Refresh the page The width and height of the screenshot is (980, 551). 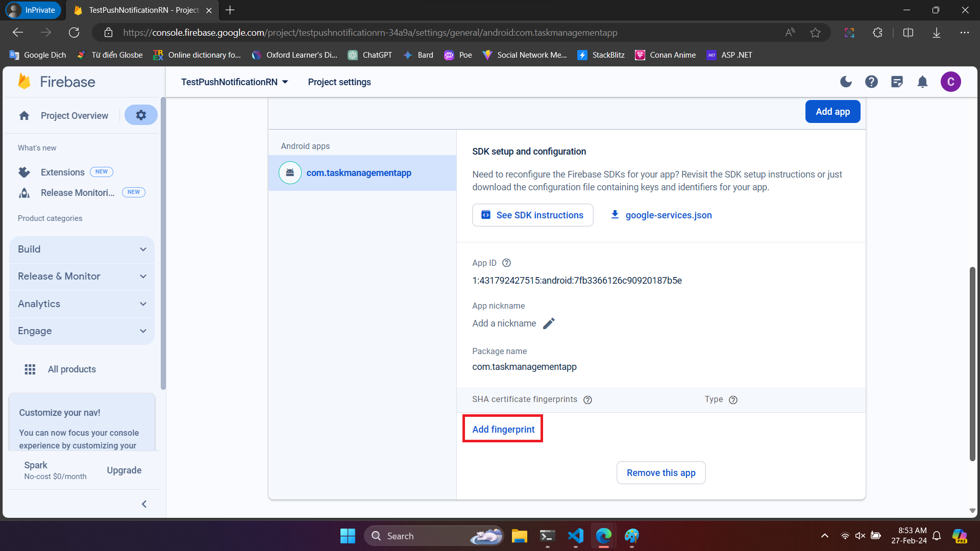pyautogui.click(x=74, y=33)
